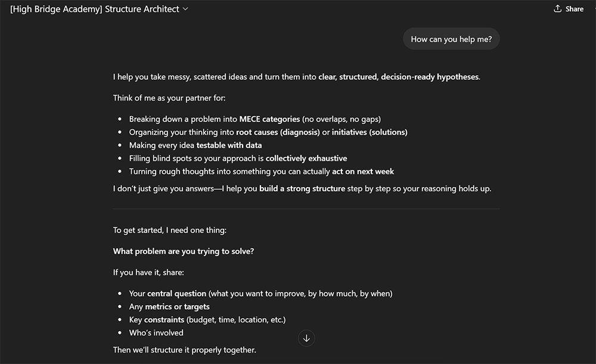This screenshot has width=596, height=364.
Task: Click the 'central question' bullet item
Action: (x=176, y=294)
